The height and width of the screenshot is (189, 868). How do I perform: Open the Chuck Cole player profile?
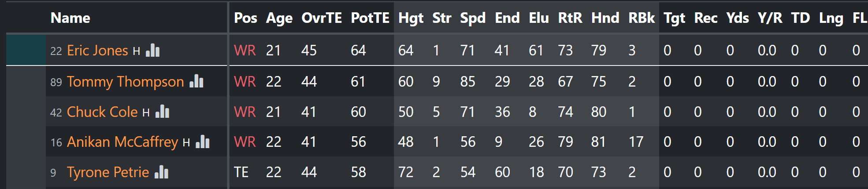pos(102,112)
